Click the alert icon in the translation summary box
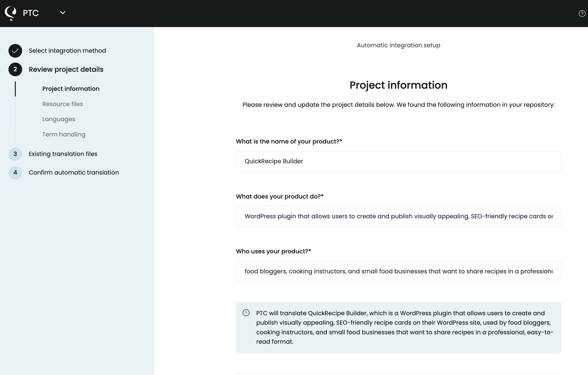Viewport: 588px width, 375px height. pyautogui.click(x=246, y=313)
